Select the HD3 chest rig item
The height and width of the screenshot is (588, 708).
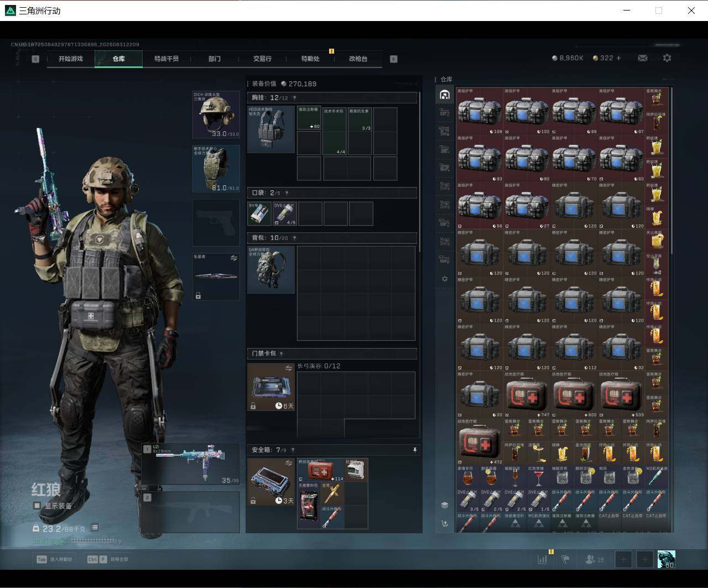pyautogui.click(x=271, y=129)
